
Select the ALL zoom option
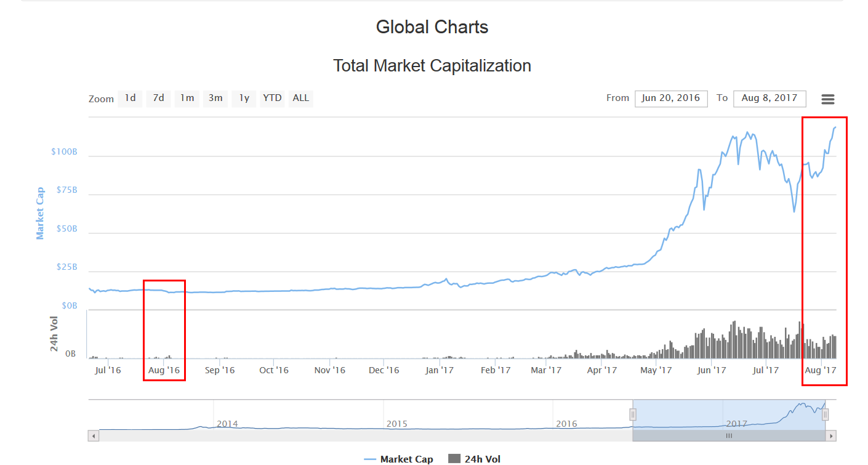(x=301, y=99)
